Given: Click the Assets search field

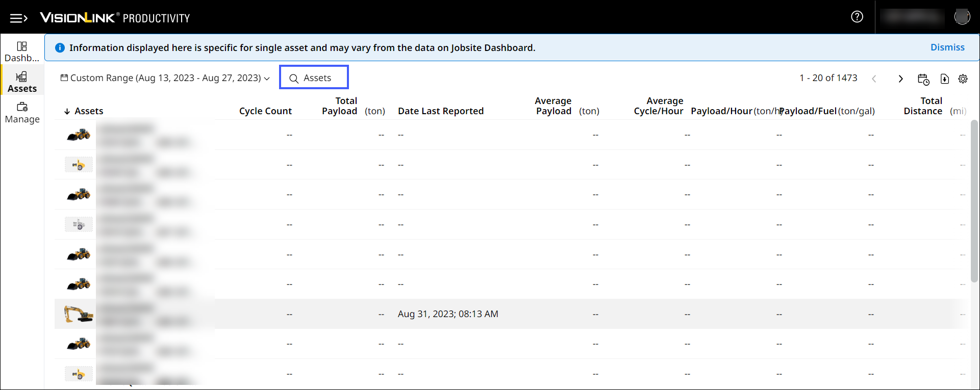Looking at the screenshot, I should (314, 77).
